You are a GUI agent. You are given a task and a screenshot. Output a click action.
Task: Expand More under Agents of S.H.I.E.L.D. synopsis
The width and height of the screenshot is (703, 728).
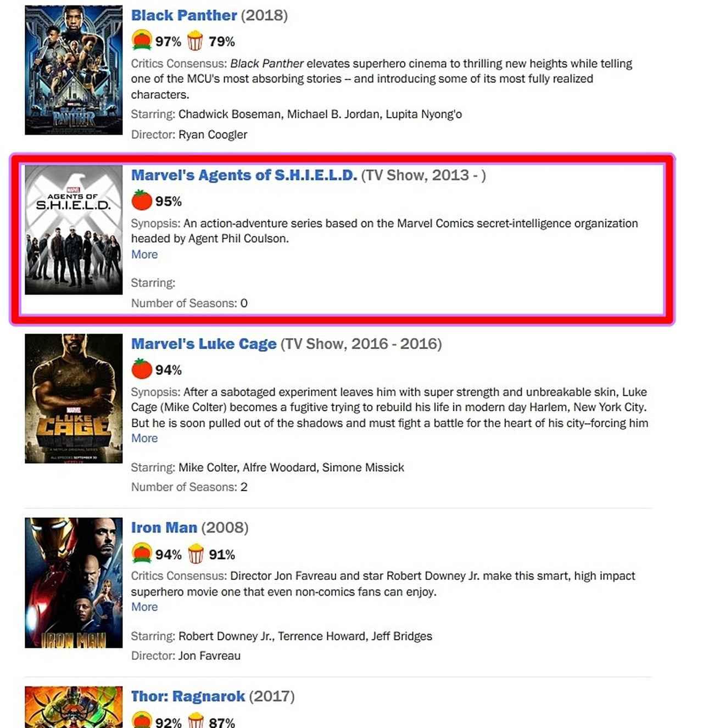click(x=144, y=255)
